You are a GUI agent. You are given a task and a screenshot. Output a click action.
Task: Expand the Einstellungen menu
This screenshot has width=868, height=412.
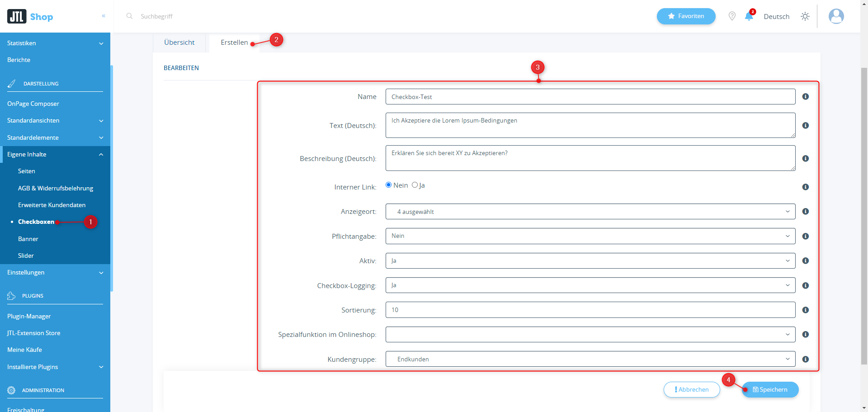point(55,273)
